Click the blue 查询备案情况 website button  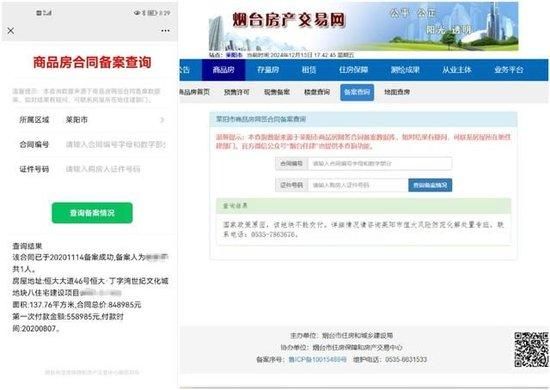tap(430, 185)
